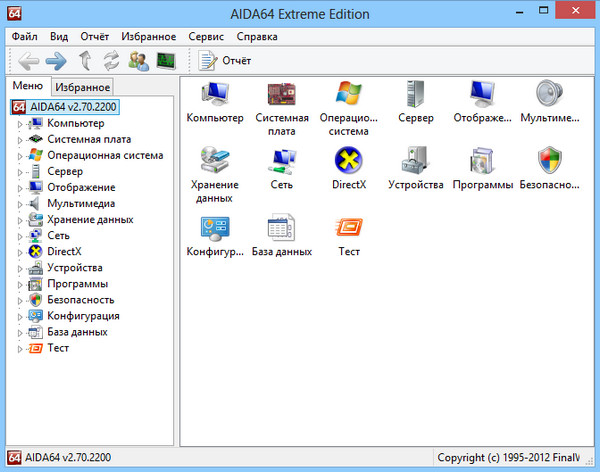Click the green refresh toolbar icon
Image resolution: width=600 pixels, height=472 pixels.
coord(111,61)
